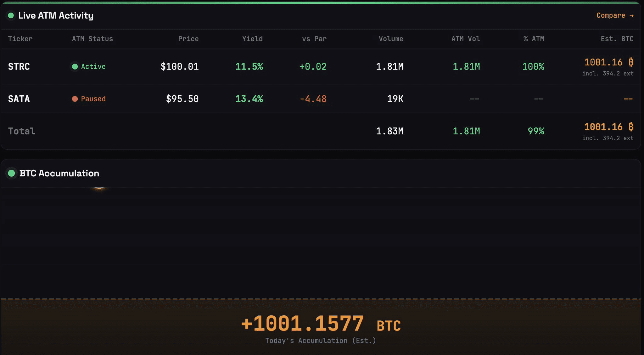Click the Est. BTC column header
644x355 pixels.
click(x=617, y=39)
